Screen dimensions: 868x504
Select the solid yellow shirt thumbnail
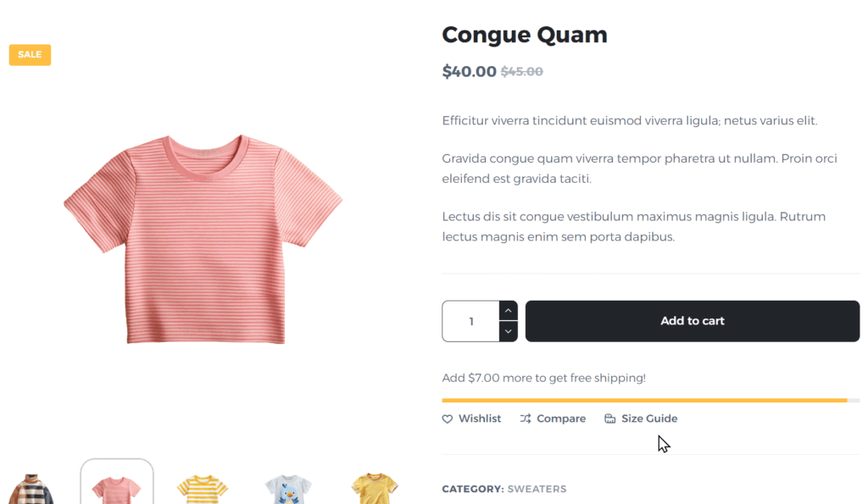point(375,489)
